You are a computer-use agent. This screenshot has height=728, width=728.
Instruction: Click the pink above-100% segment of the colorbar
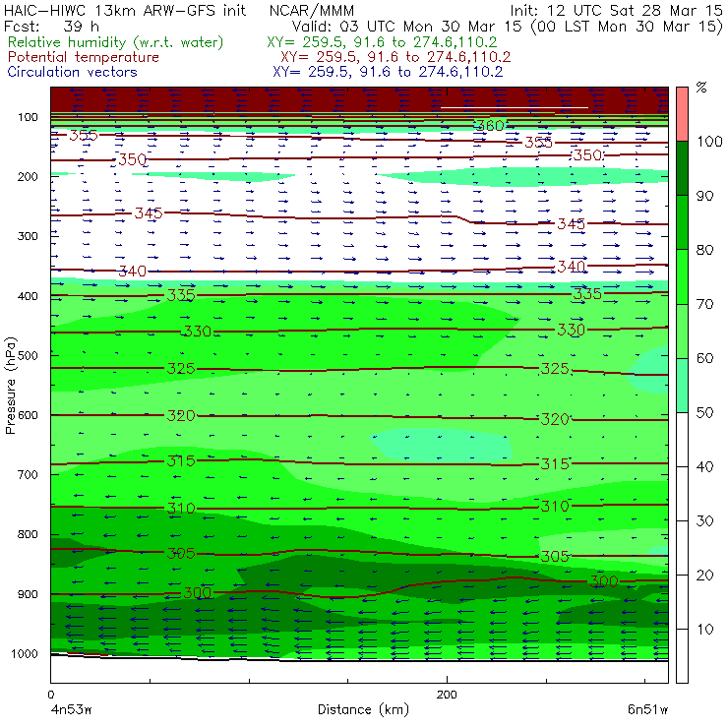click(682, 114)
